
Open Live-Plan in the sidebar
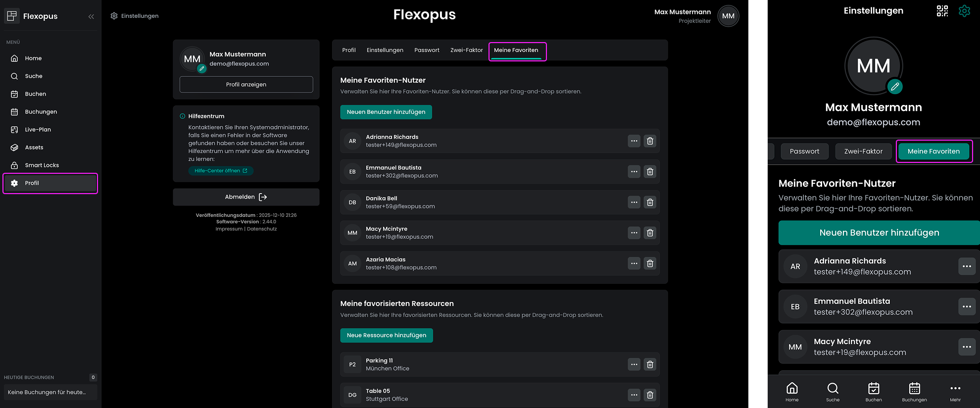(38, 130)
